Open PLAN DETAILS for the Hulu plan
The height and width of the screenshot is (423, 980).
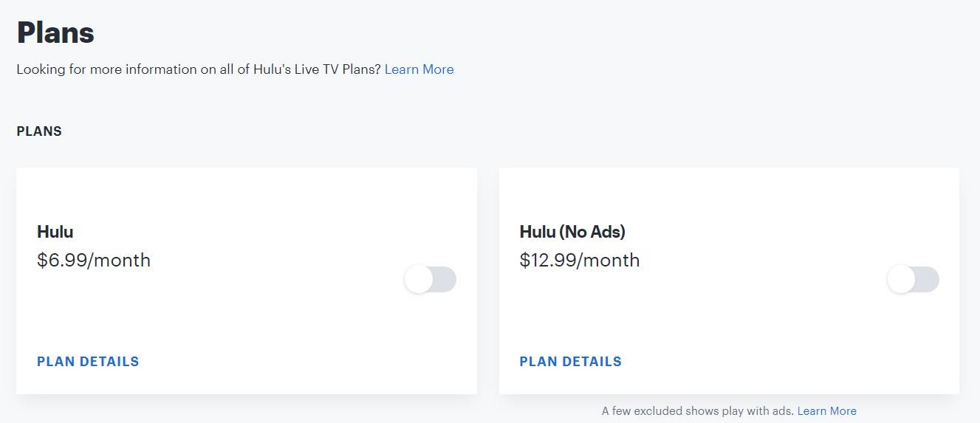tap(88, 362)
